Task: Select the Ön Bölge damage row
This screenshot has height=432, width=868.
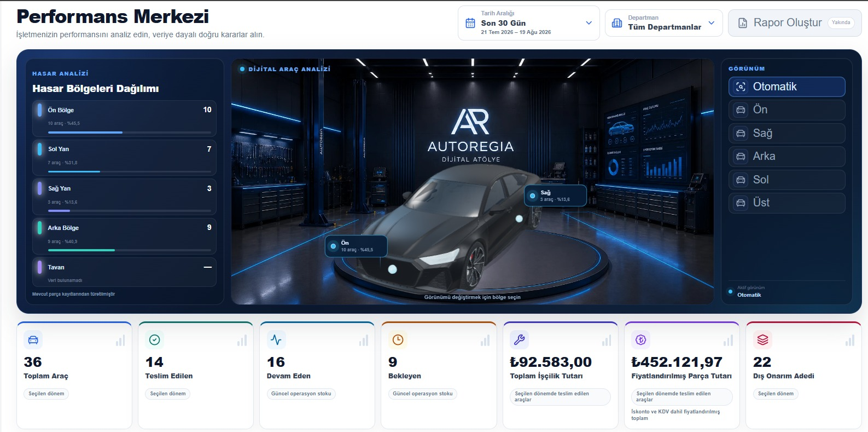Action: pyautogui.click(x=124, y=118)
